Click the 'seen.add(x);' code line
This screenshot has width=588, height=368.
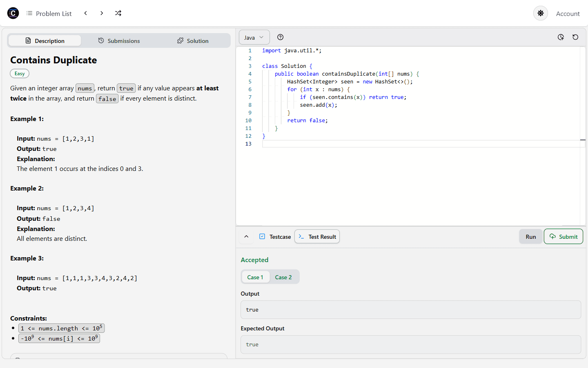tap(318, 105)
